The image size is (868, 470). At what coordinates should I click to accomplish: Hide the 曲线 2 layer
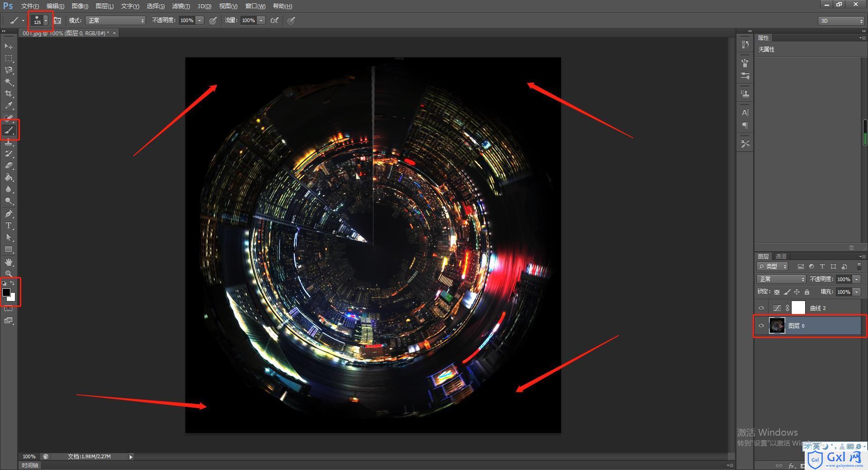761,308
